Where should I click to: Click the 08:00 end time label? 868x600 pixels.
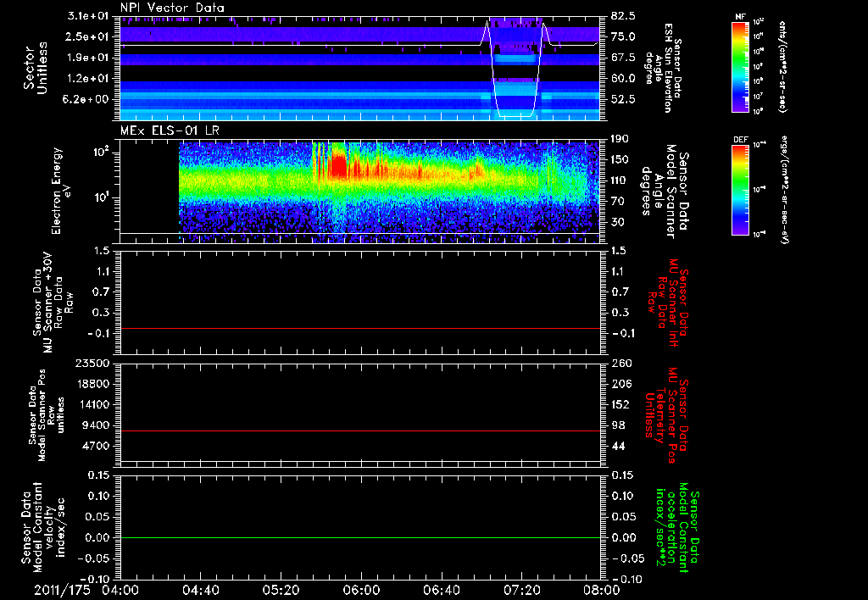(602, 591)
